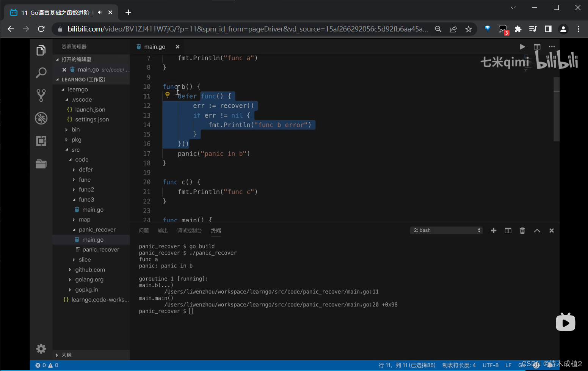Expand the bin folder
588x371 pixels.
[x=67, y=130]
